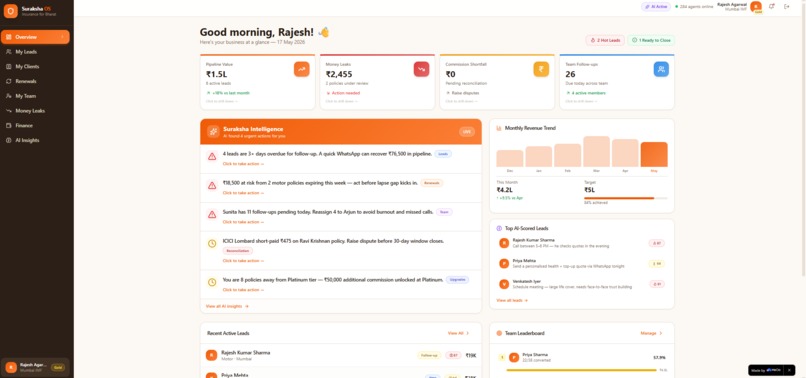Click 4 active members text

pos(589,93)
